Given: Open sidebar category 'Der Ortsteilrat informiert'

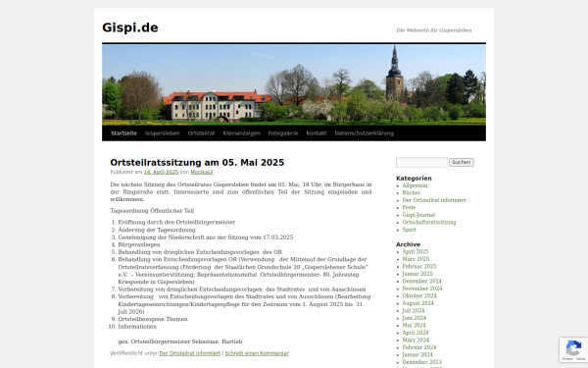Looking at the screenshot, I should coord(434,200).
